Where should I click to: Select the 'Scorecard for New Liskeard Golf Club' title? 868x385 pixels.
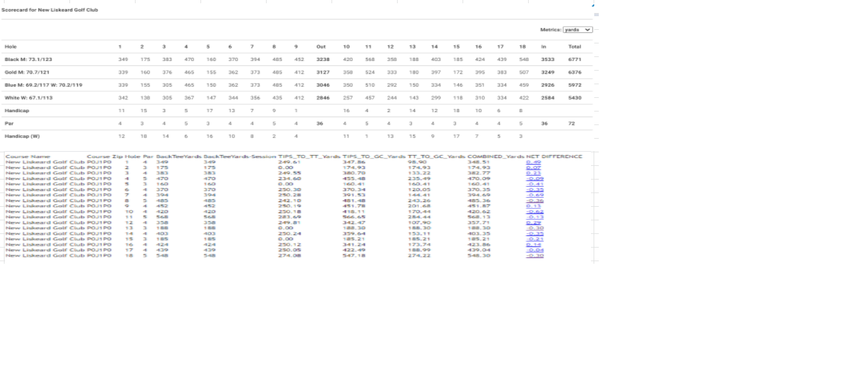[50, 10]
